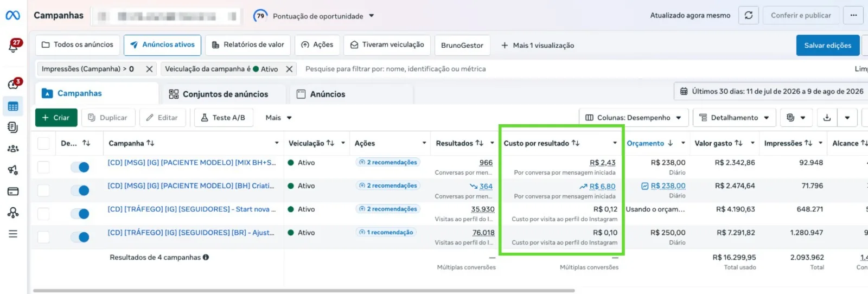868x294 pixels.
Task: Sort by Impressões column arrows
Action: click(x=808, y=143)
